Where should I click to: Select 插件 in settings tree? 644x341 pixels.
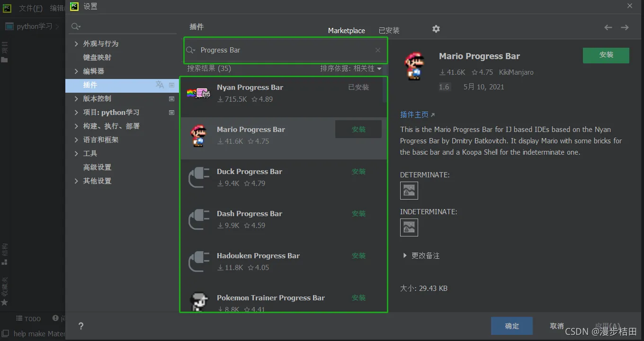pos(121,85)
